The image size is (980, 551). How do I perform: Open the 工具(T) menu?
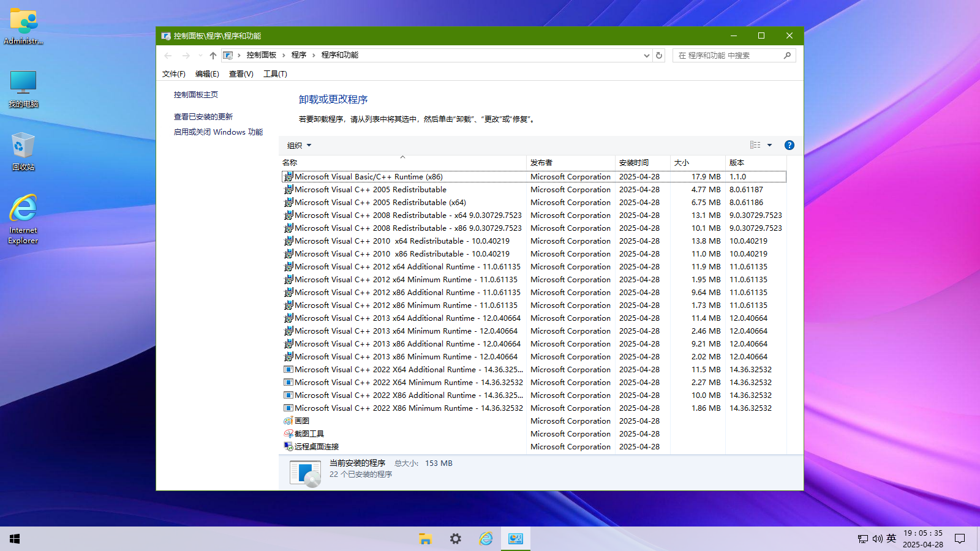point(276,73)
